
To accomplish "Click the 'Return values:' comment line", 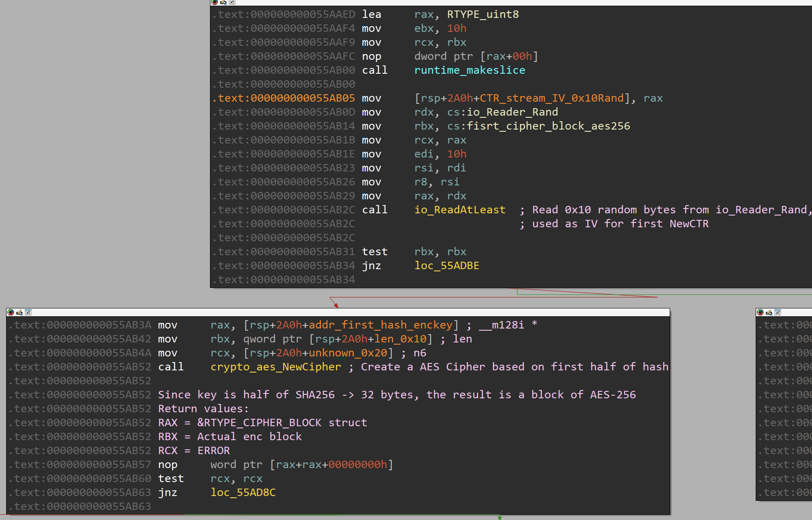I will point(203,409).
